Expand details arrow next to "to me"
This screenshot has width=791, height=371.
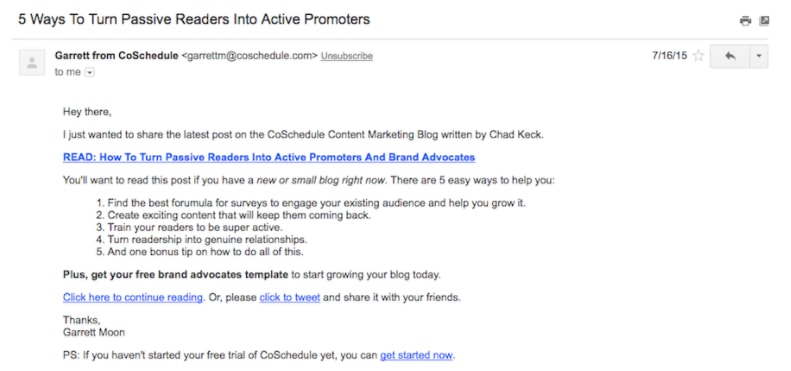click(89, 73)
